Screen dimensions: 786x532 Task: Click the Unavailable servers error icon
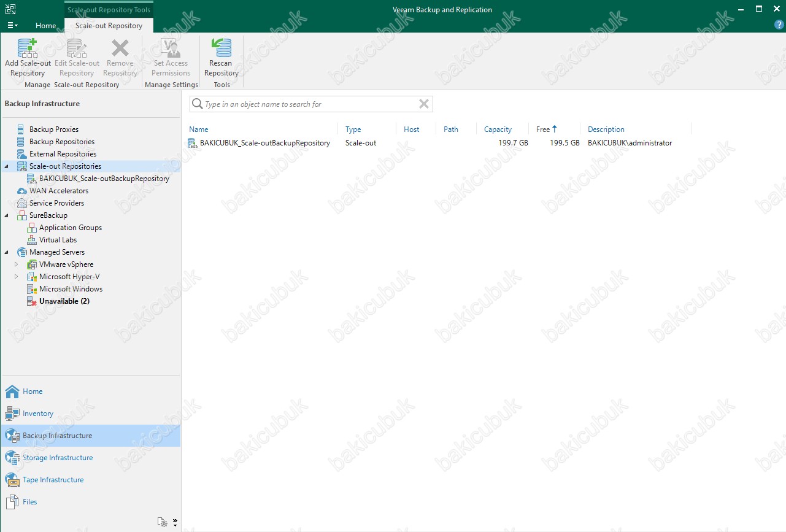coord(32,301)
